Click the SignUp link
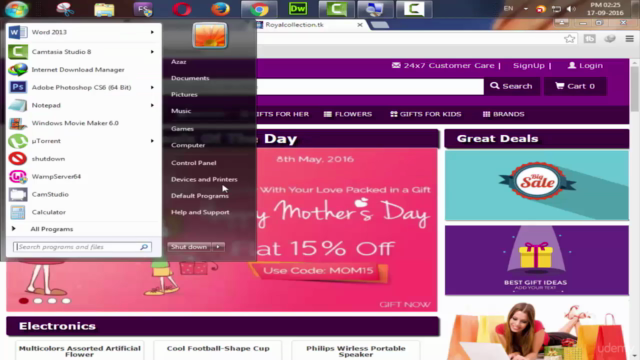 (529, 66)
